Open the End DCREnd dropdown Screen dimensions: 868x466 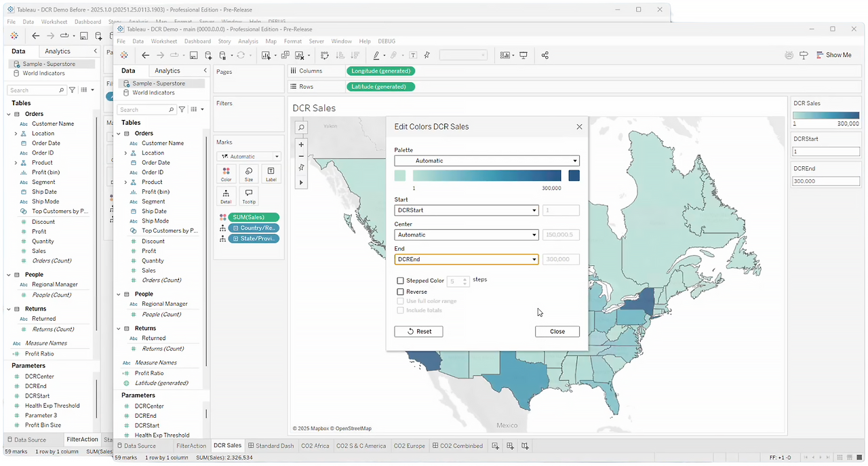[x=467, y=259]
